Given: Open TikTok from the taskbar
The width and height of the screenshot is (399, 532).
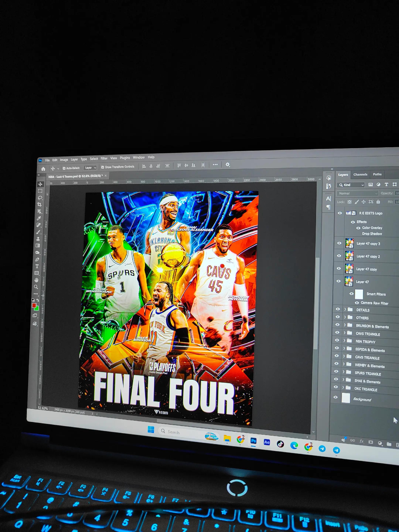Looking at the screenshot, I should 280,444.
